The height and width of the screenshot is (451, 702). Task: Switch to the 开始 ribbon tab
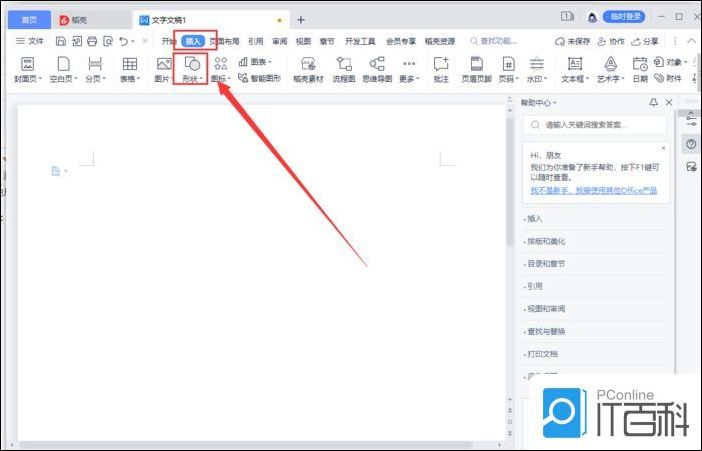(168, 41)
